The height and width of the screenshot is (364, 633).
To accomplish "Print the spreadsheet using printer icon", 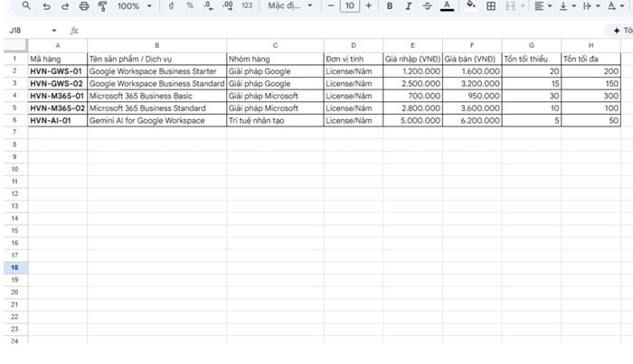I will pyautogui.click(x=84, y=6).
